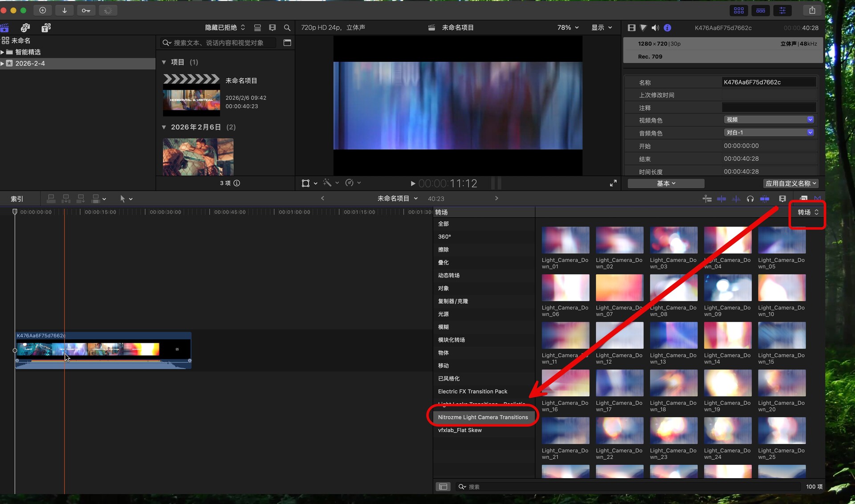Click the 应用自定义名称 button
Screen dimensions: 855x504
pos(790,183)
